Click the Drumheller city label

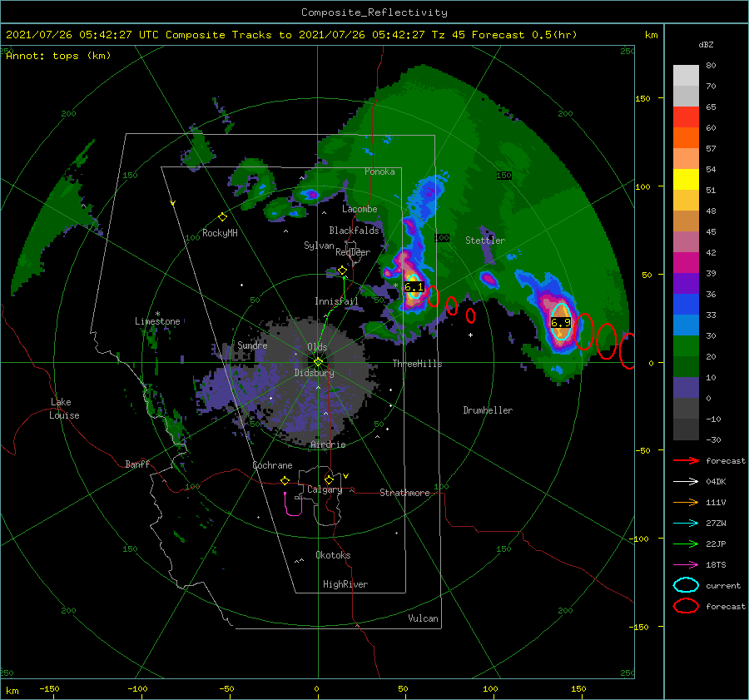pos(488,410)
